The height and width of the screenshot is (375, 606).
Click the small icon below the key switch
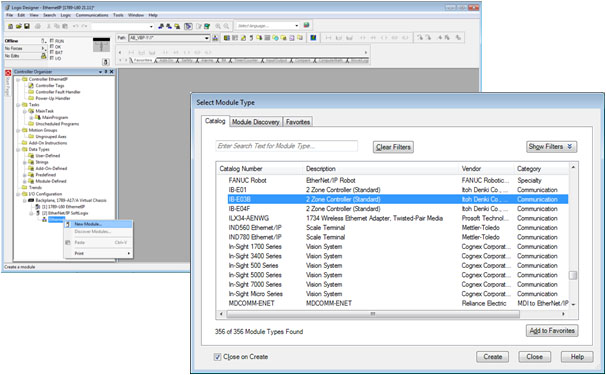click(106, 62)
